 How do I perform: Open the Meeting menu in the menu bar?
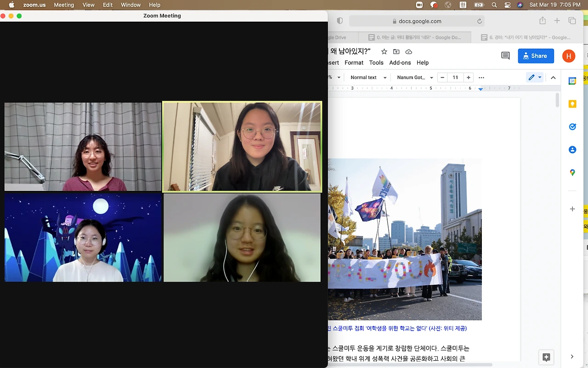[x=64, y=5]
